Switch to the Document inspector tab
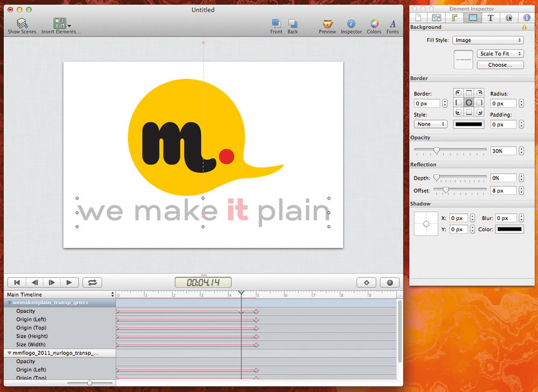 [418, 18]
